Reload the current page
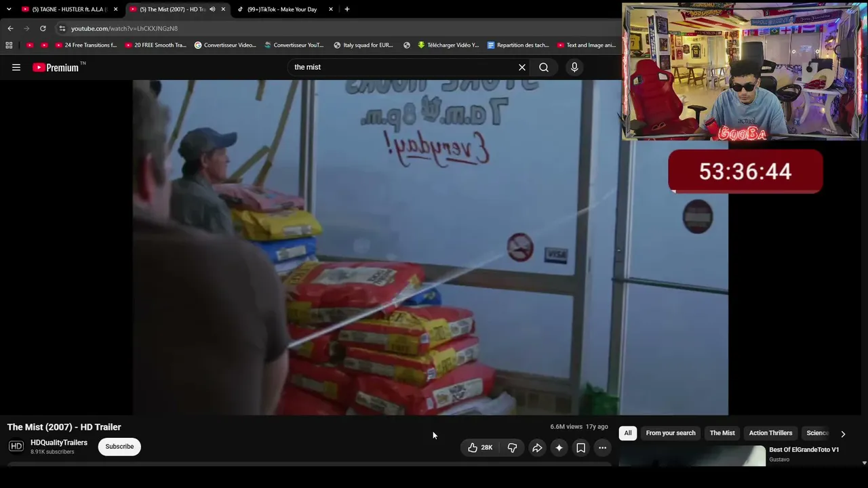The image size is (868, 488). click(43, 28)
